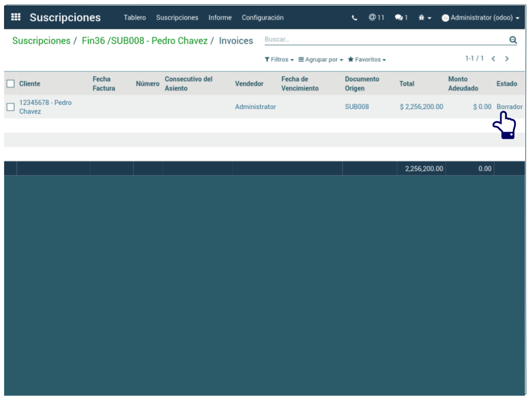
Task: Click the phone call icon
Action: 355,18
